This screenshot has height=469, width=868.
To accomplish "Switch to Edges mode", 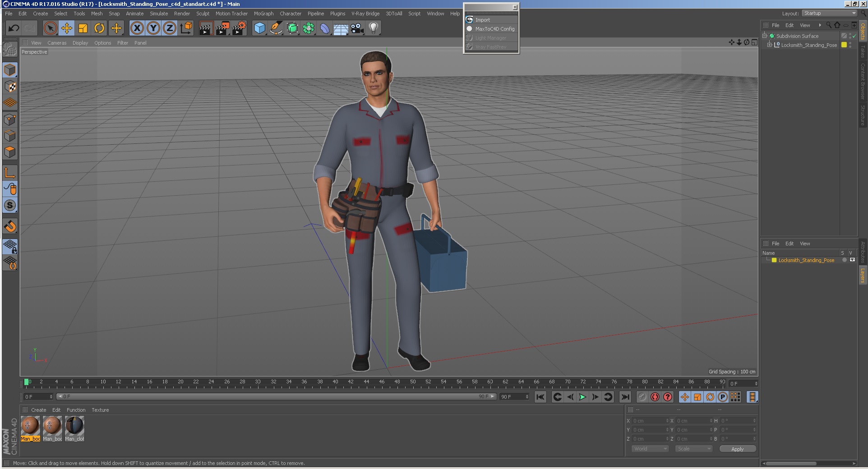I will [x=10, y=136].
